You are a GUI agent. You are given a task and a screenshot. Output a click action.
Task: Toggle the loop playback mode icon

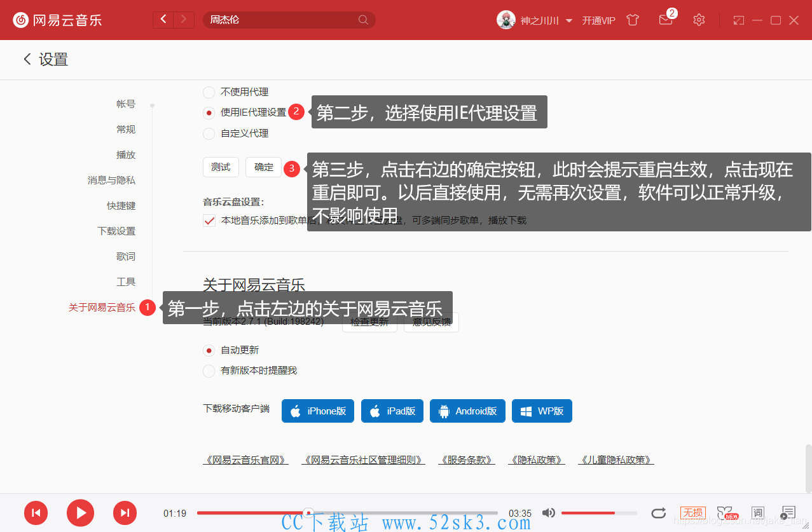(x=659, y=513)
